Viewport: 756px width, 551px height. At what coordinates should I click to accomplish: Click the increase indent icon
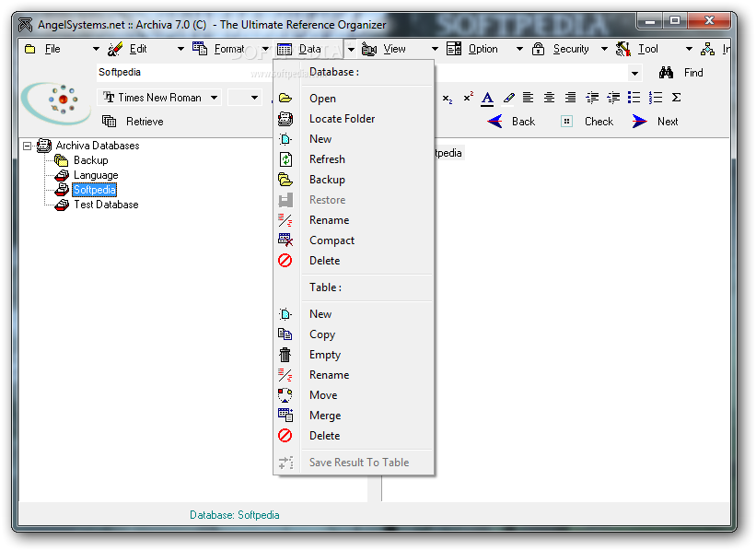pyautogui.click(x=591, y=98)
